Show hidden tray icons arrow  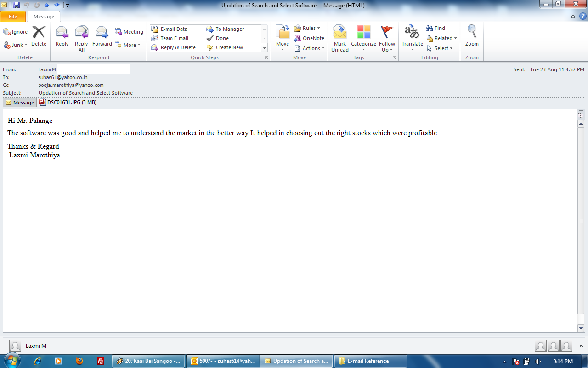[505, 362]
